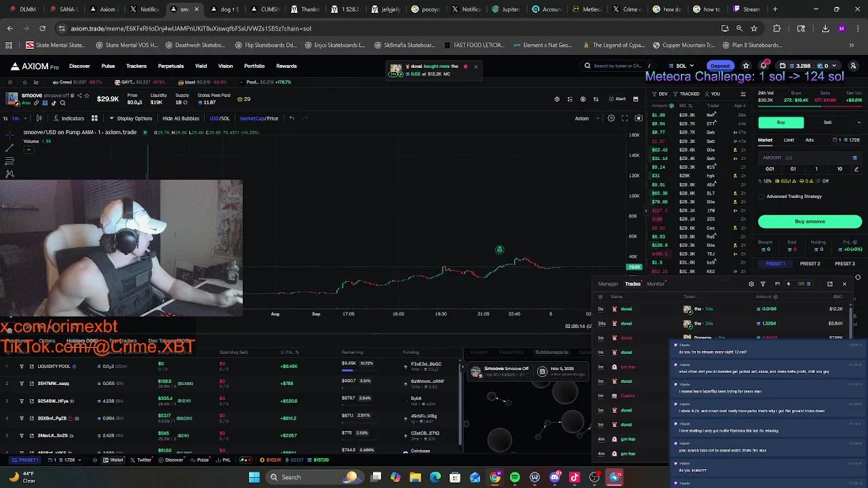Select the 1s timeframe
868x488 pixels.
[x=5, y=119]
